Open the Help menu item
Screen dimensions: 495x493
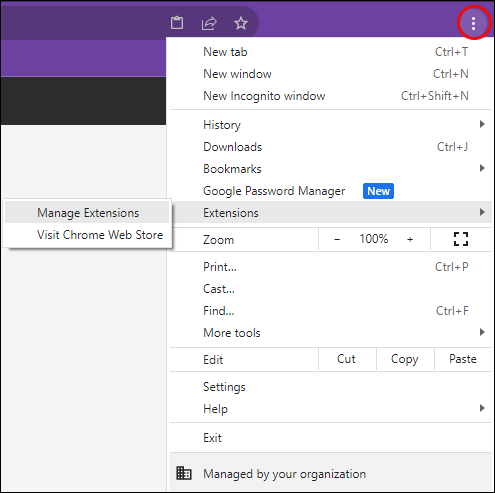point(330,409)
